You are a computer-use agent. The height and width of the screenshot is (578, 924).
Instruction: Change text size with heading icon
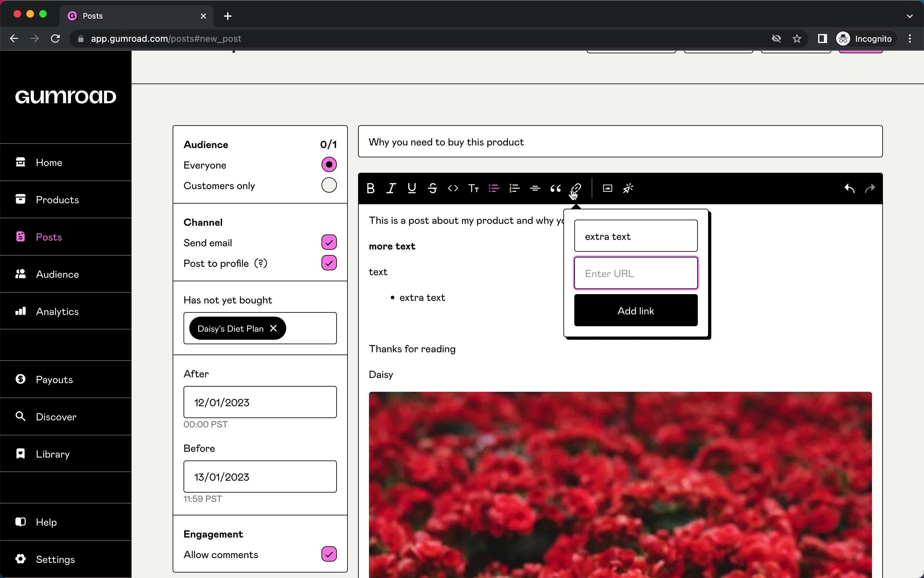pos(474,188)
